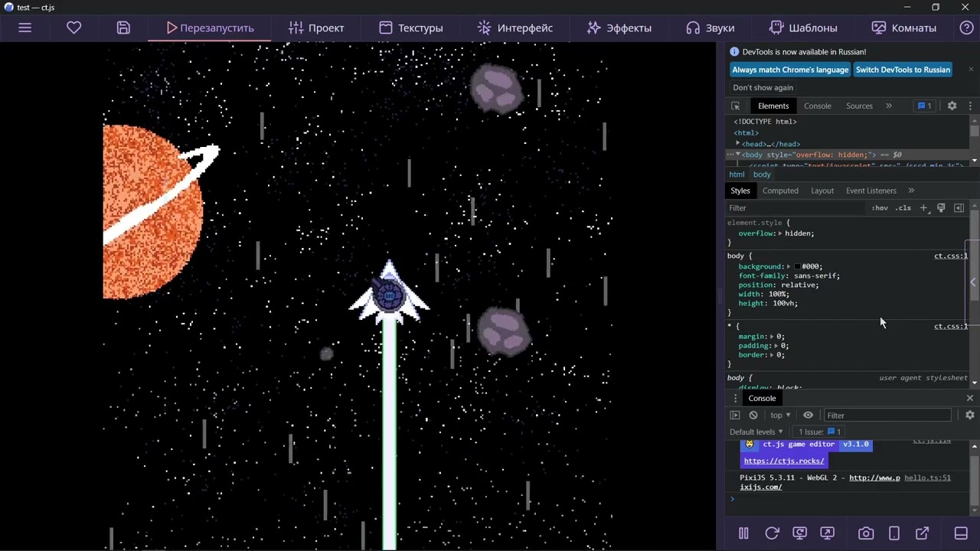Screen dimensions: 980x551
Task: Open the Layout subtab
Action: coord(822,191)
